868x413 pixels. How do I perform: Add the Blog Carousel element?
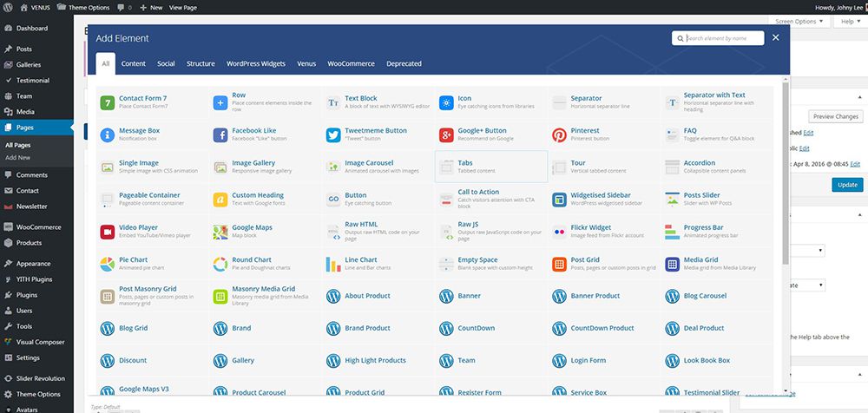pos(717,296)
